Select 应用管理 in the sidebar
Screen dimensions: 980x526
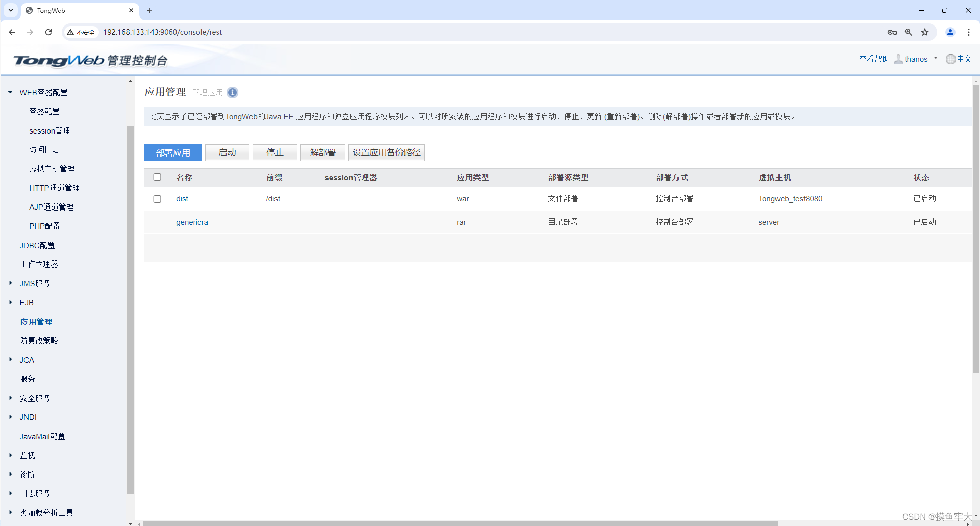[x=36, y=322]
